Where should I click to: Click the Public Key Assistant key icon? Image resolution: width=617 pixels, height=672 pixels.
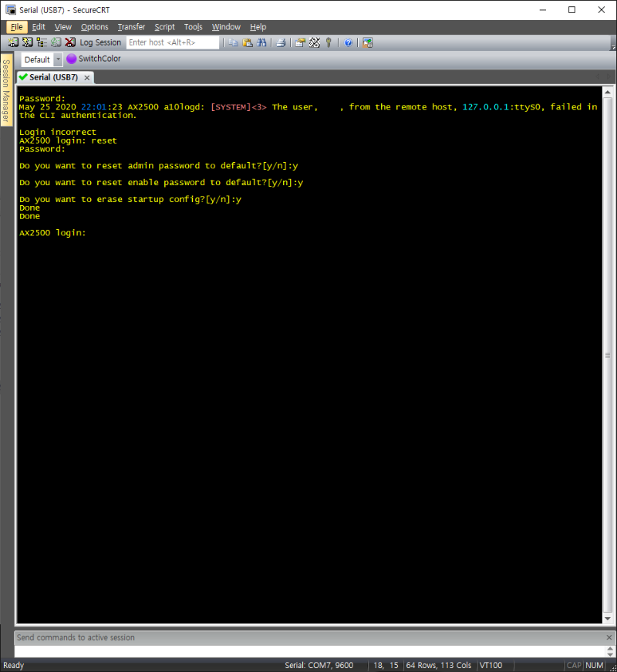pos(329,42)
